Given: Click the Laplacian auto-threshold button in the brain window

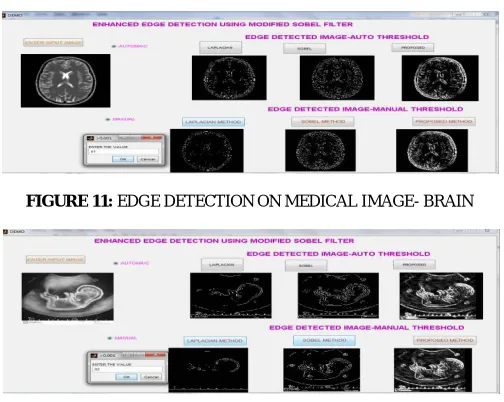Looking at the screenshot, I should pos(220,48).
